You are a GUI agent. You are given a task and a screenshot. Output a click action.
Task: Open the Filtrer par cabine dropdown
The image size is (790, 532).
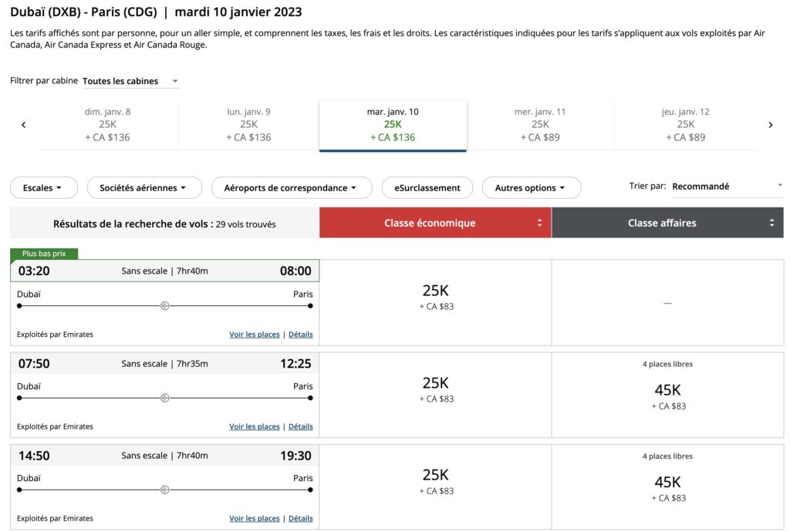coord(130,81)
